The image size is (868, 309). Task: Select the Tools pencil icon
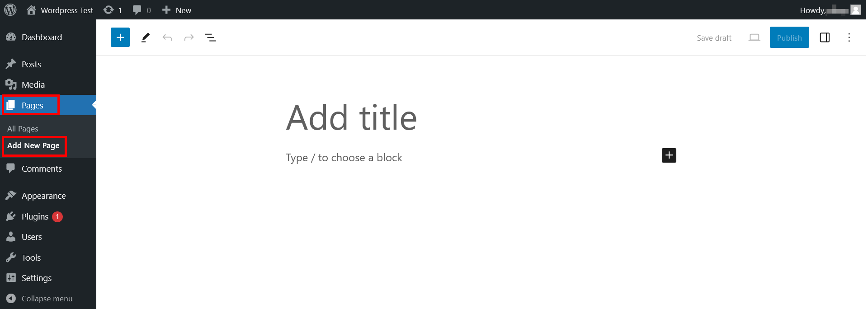pos(145,37)
